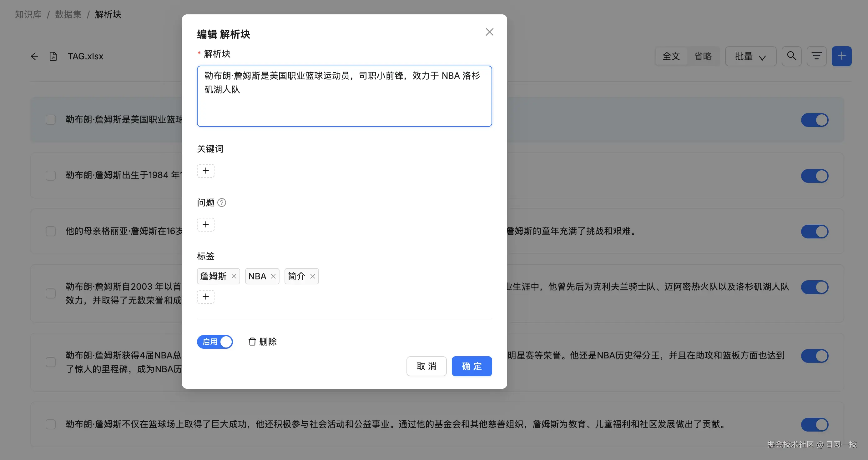The width and height of the screenshot is (868, 460).
Task: Toggle switch for 克利夫兰骑士队 row
Action: click(x=815, y=287)
